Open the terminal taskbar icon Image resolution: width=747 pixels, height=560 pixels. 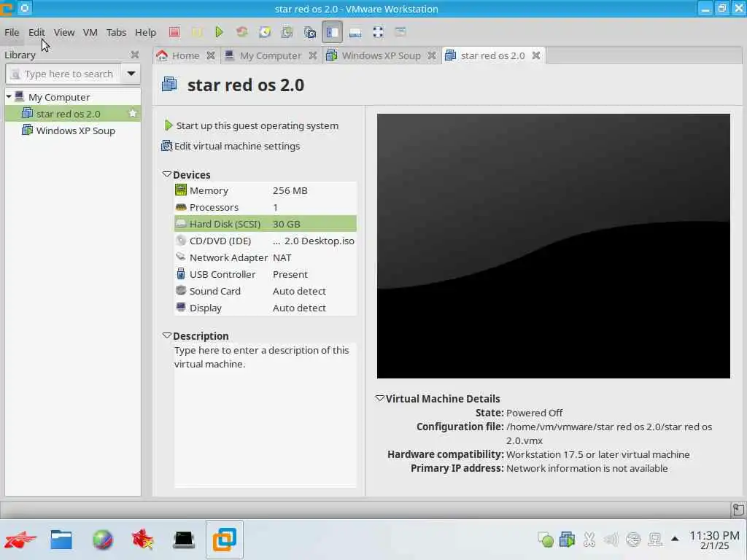[183, 540]
